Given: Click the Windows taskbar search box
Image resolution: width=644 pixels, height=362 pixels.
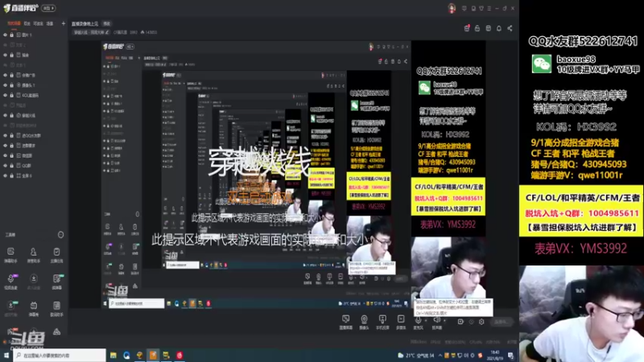Looking at the screenshot, I should (60, 356).
